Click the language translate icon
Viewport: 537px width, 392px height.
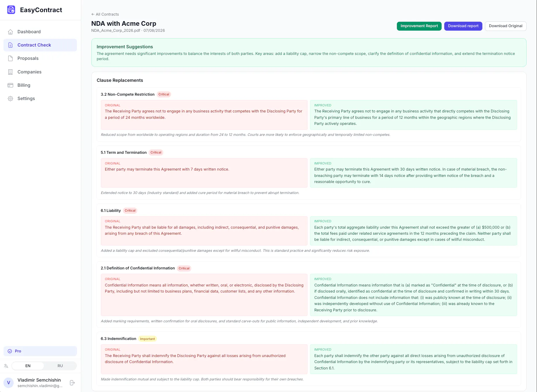pos(6,366)
